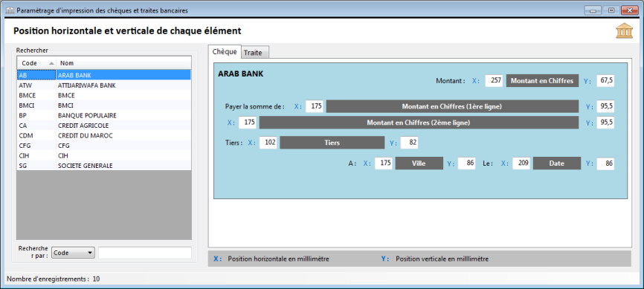Select the ARAB BANK row
The image size is (644, 289).
coord(104,75)
